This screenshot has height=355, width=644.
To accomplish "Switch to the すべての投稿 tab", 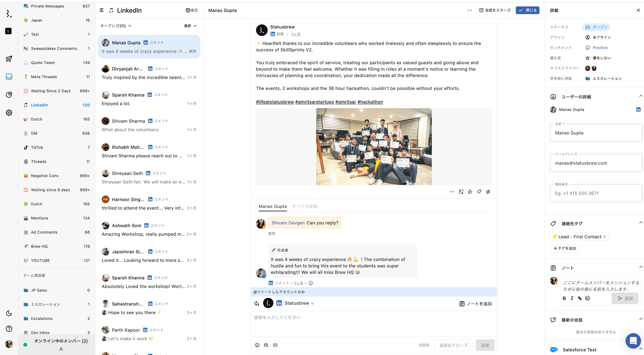I will click(304, 206).
